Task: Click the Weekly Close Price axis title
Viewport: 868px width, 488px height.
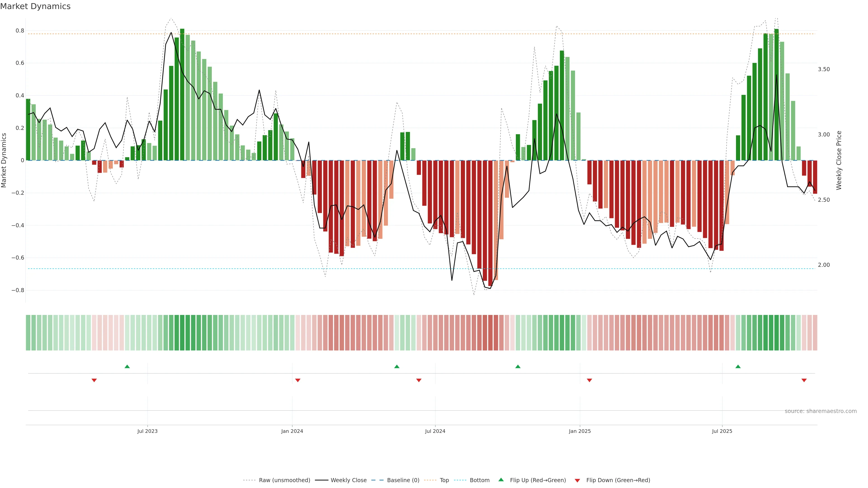Action: tap(839, 160)
